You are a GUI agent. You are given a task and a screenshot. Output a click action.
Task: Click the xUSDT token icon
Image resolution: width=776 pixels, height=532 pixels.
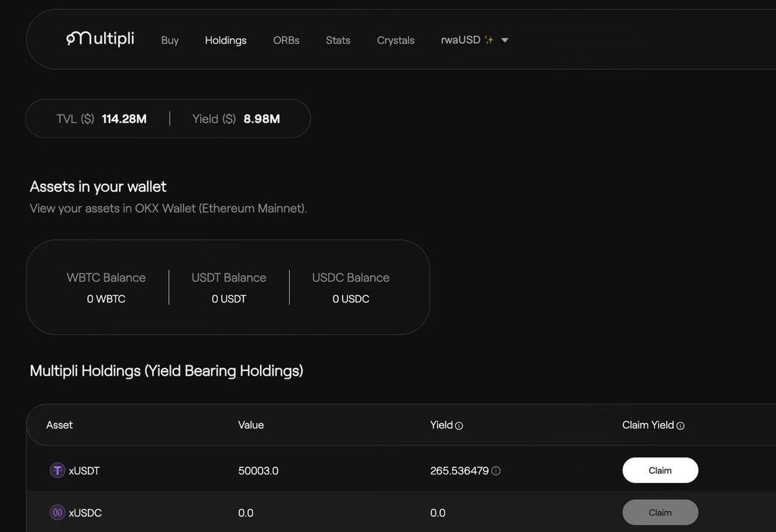click(58, 471)
